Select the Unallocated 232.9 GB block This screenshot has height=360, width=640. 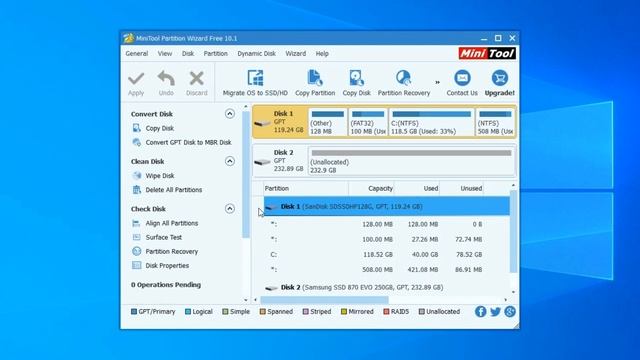click(411, 161)
